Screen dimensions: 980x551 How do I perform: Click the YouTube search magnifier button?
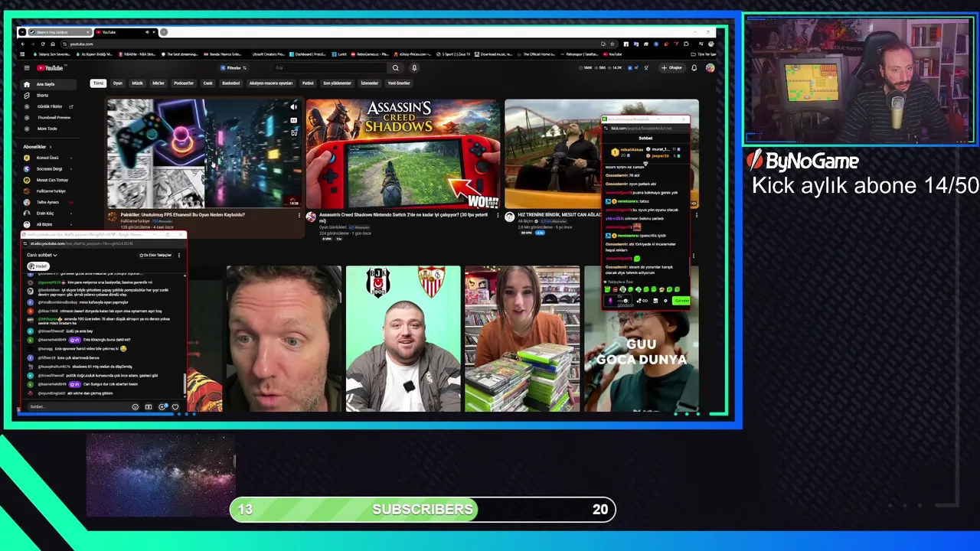[x=395, y=68]
